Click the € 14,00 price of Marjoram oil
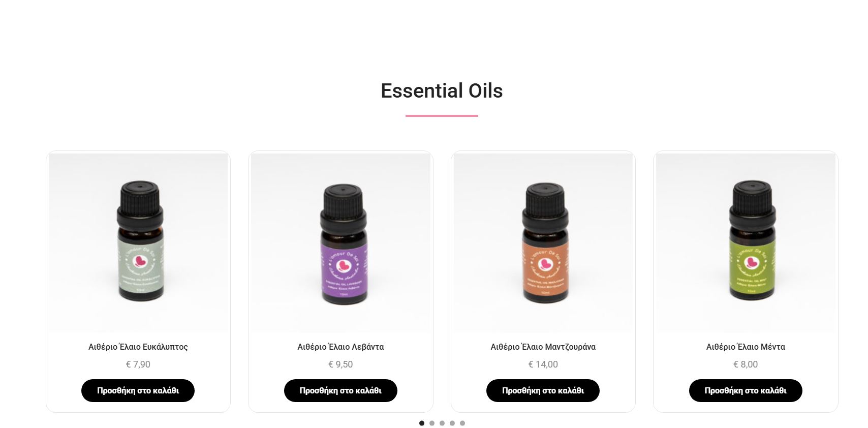The width and height of the screenshot is (868, 428). [543, 364]
